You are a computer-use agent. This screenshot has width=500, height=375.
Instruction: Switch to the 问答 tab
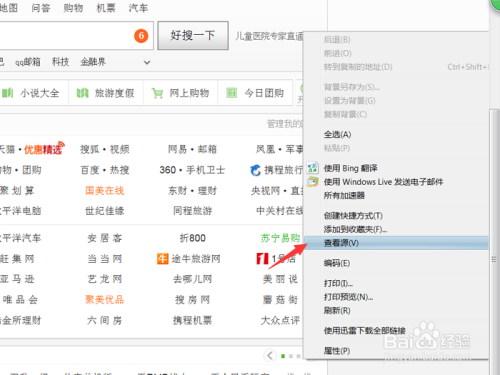41,8
